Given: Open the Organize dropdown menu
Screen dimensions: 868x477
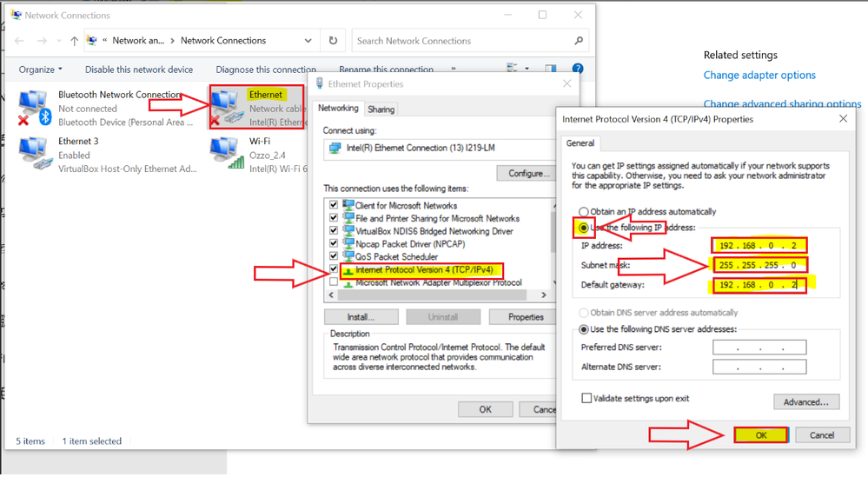Looking at the screenshot, I should [x=41, y=70].
